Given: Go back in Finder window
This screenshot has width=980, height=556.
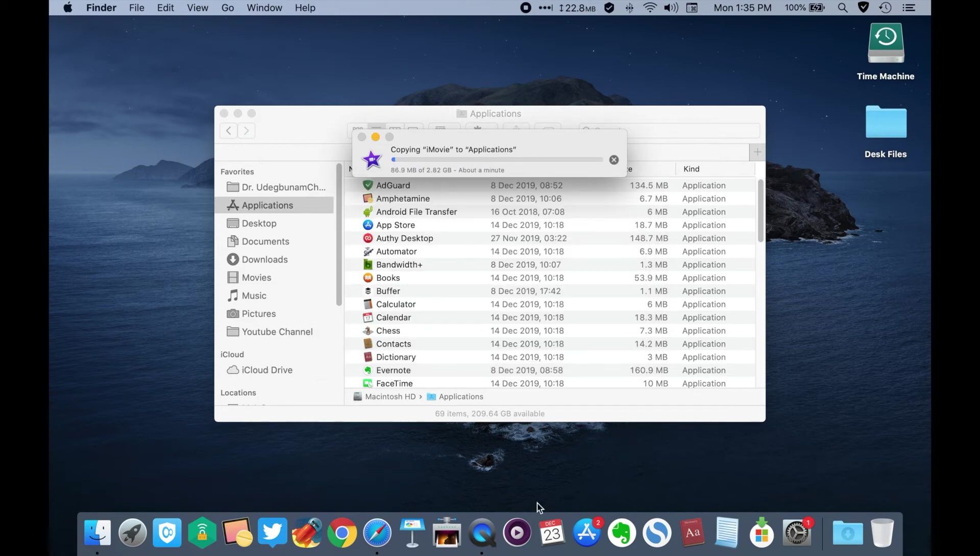Looking at the screenshot, I should pos(229,131).
